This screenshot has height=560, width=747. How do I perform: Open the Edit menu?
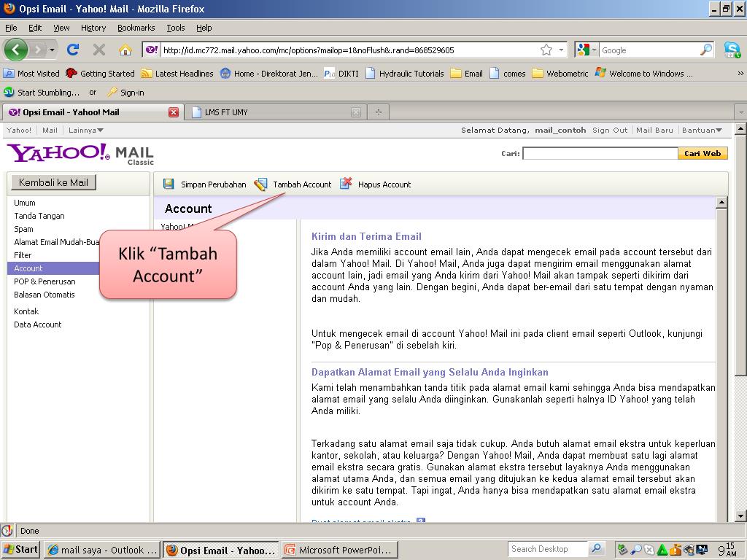[x=35, y=28]
